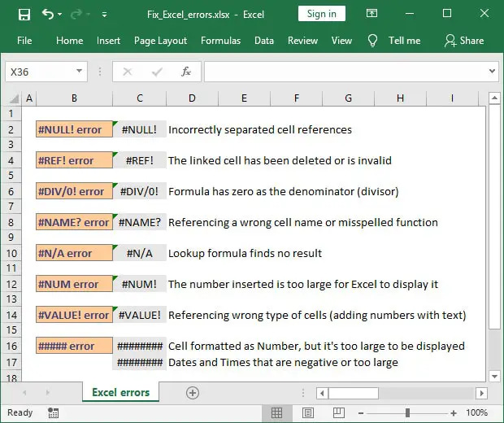Screen dimensions: 504x423
Task: Select column F header
Action: click(x=297, y=98)
